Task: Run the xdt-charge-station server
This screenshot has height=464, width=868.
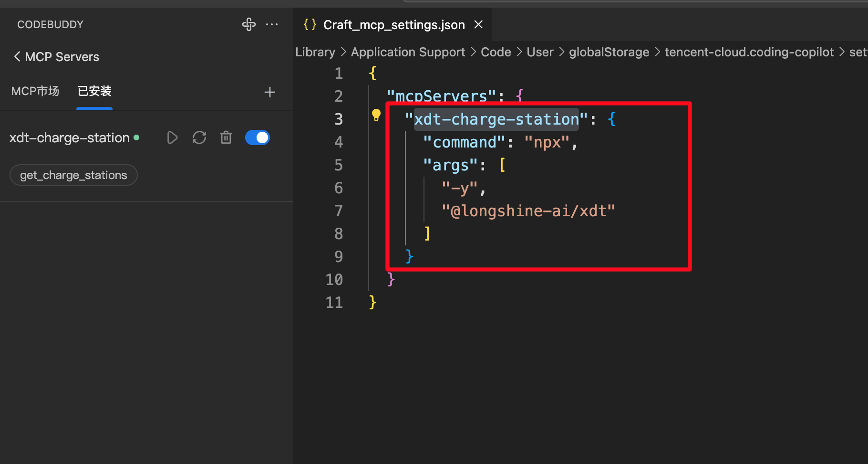Action: tap(172, 137)
